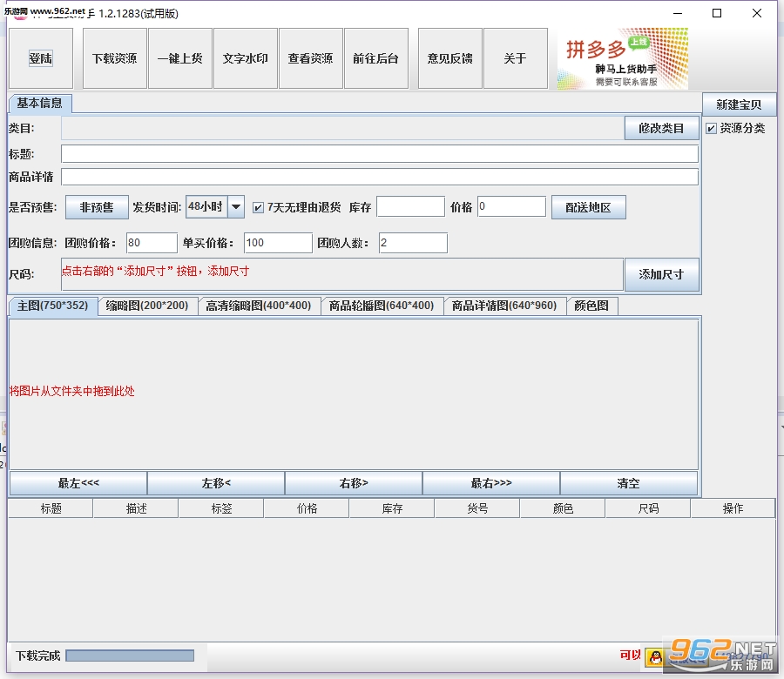Open 意见反馈 feedback
The height and width of the screenshot is (679, 784).
click(x=450, y=58)
